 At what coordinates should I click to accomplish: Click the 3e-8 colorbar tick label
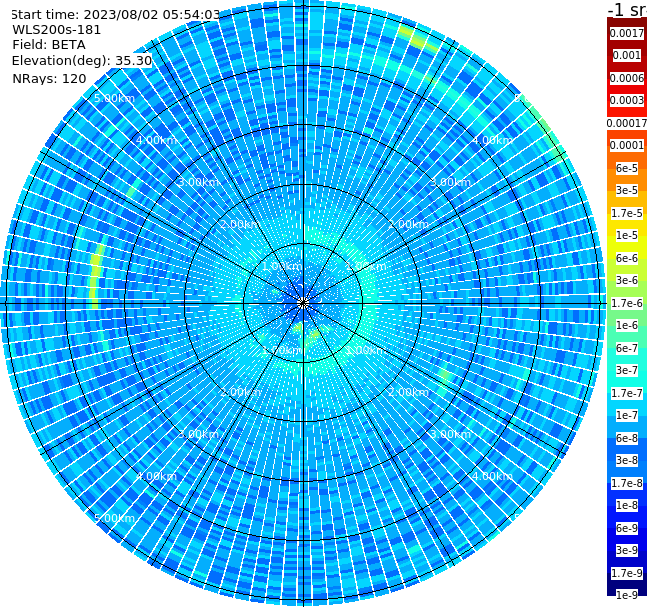[627, 460]
